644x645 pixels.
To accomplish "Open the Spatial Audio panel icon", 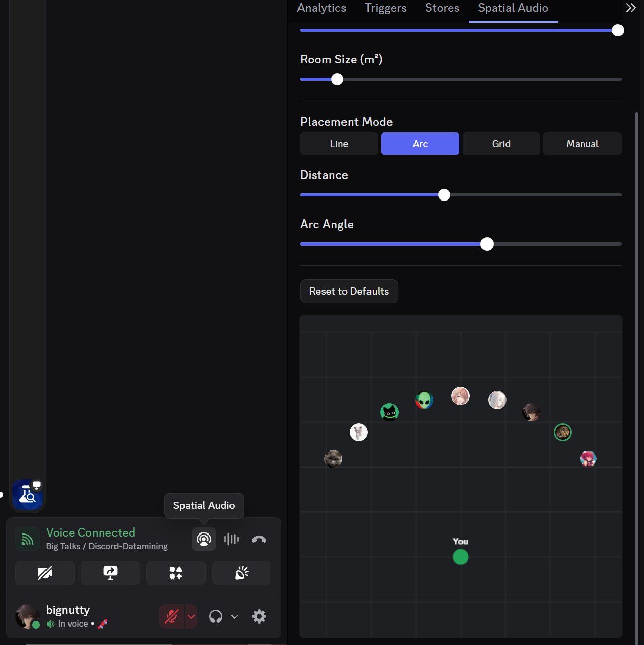I will pyautogui.click(x=204, y=539).
